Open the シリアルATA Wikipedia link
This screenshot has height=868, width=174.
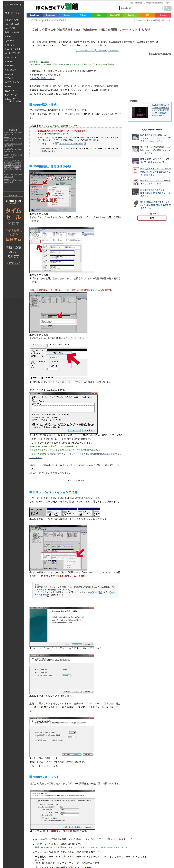(x=72, y=144)
